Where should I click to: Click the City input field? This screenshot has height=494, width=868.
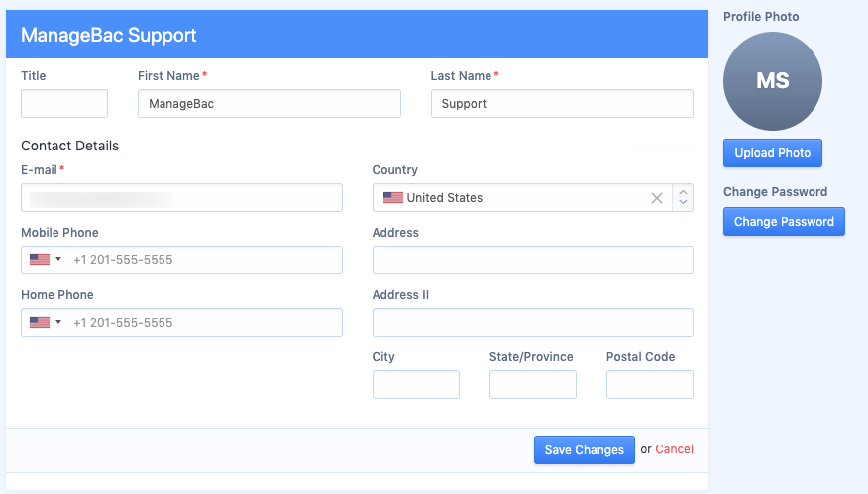[416, 384]
